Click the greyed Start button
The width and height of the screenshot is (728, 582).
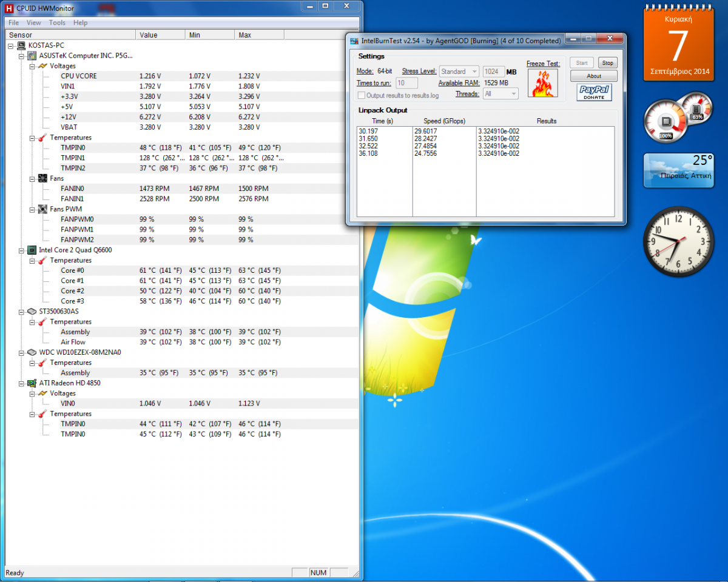[582, 63]
